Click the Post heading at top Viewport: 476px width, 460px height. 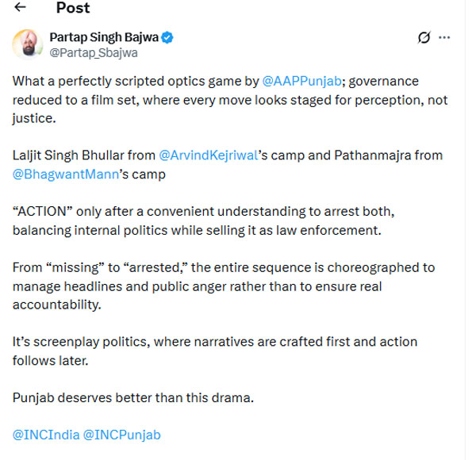pos(72,8)
